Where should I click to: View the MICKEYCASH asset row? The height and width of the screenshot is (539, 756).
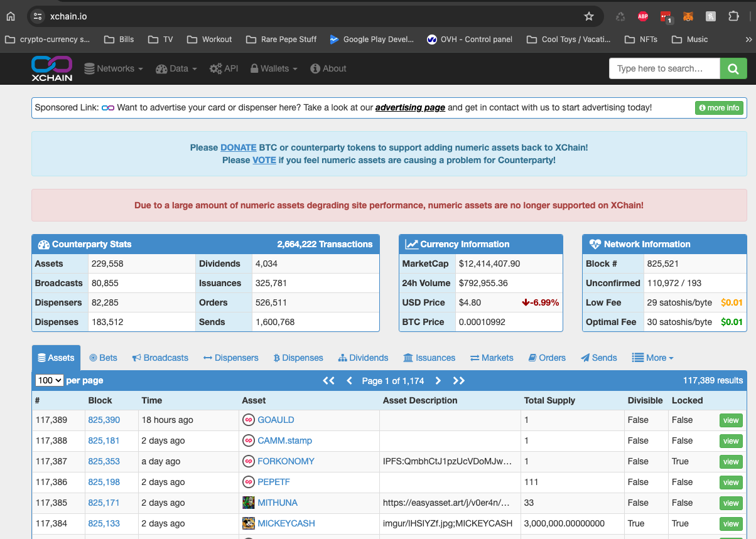[731, 524]
